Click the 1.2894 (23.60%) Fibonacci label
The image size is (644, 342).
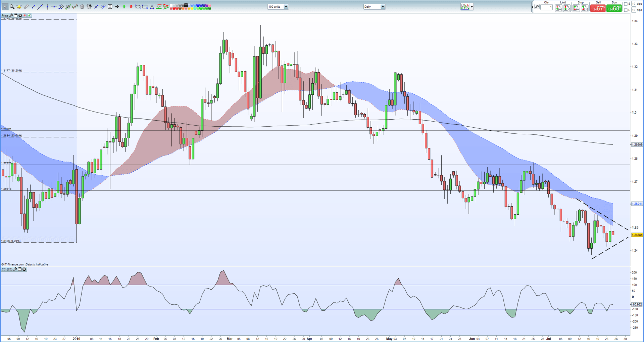click(x=11, y=135)
